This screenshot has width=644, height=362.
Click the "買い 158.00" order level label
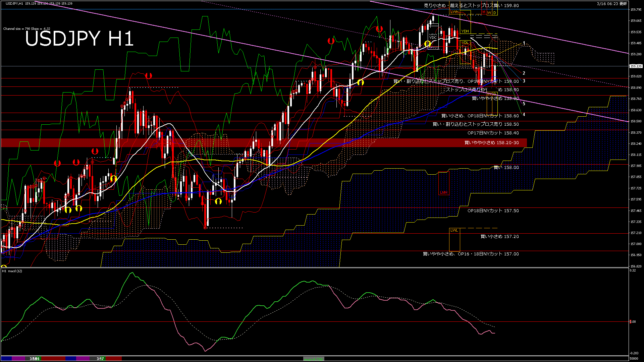506,167
